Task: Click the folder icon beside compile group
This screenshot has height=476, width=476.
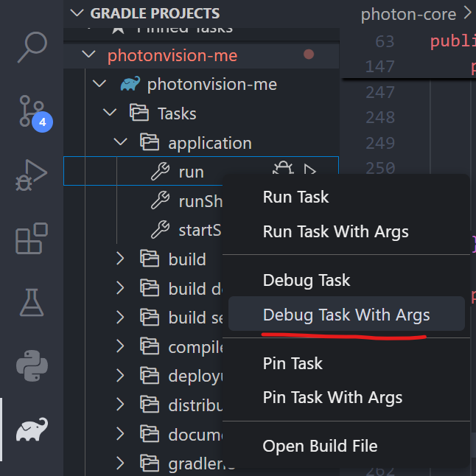Action: (150, 346)
